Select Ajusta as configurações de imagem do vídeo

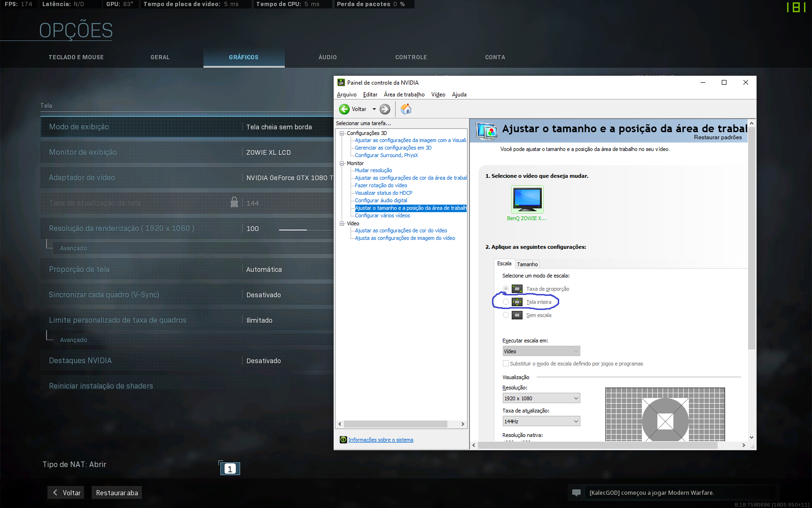[405, 238]
